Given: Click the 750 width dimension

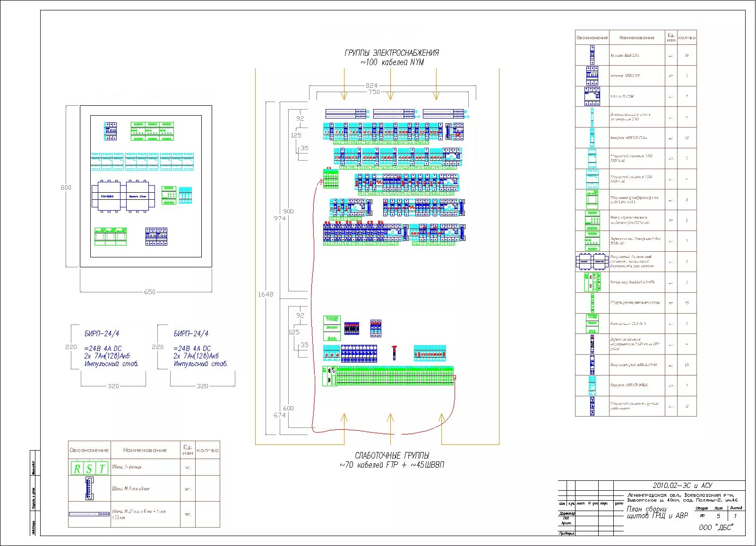Looking at the screenshot, I should click(x=374, y=92).
